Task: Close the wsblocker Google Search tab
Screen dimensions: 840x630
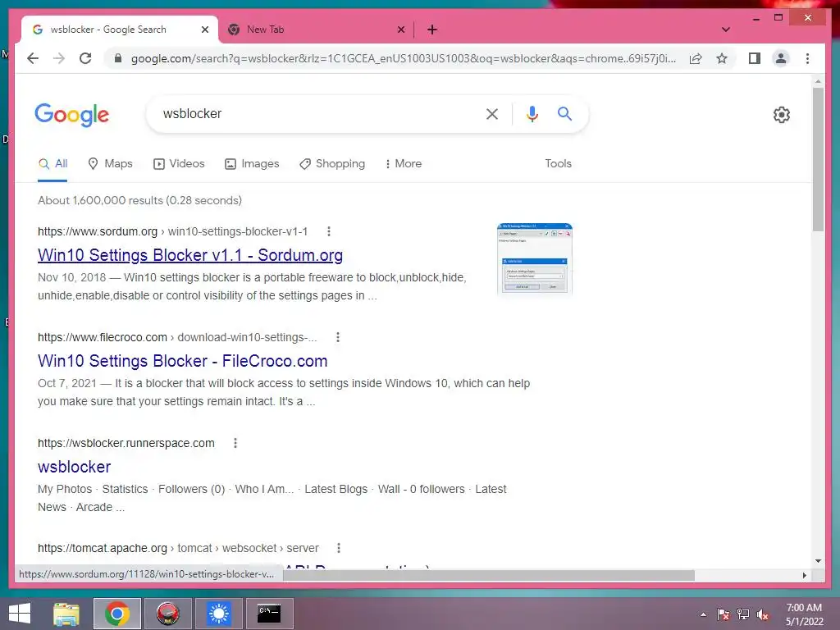Action: [x=204, y=30]
